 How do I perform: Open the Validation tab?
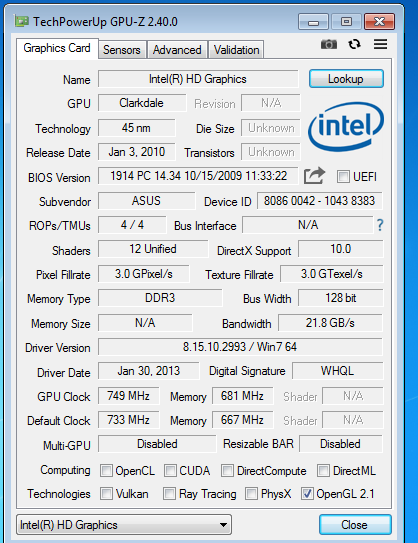click(x=237, y=50)
